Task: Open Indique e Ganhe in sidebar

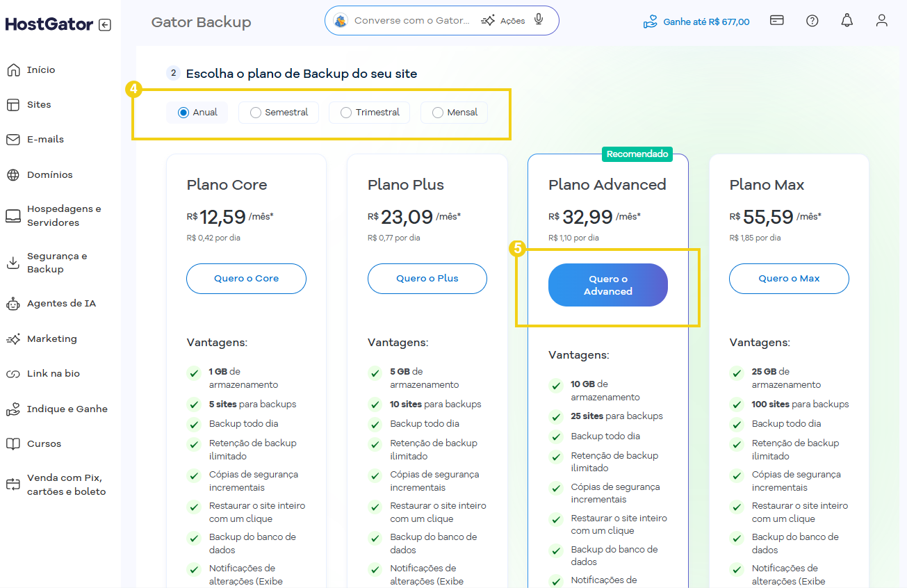Action: [x=67, y=409]
